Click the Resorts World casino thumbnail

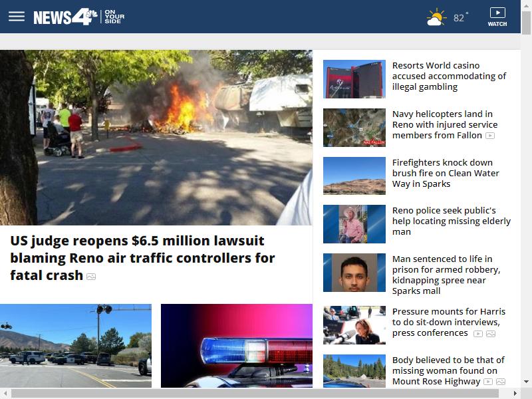coord(354,79)
